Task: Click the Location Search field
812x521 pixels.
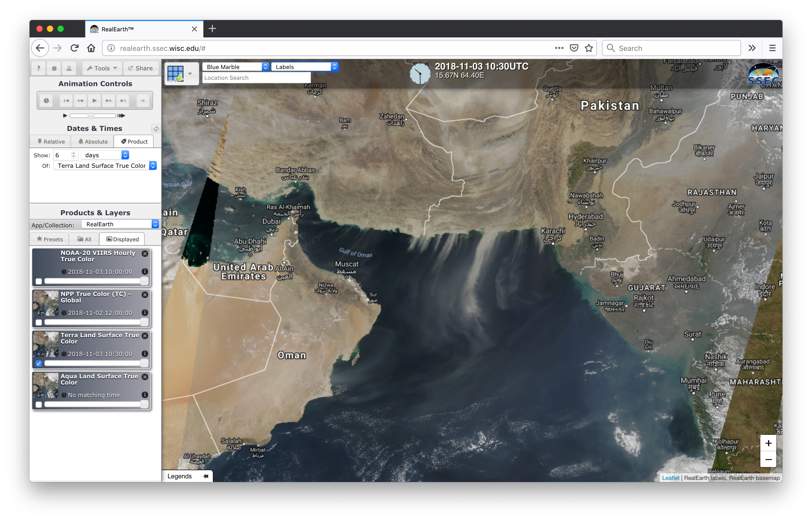Action: pos(256,78)
